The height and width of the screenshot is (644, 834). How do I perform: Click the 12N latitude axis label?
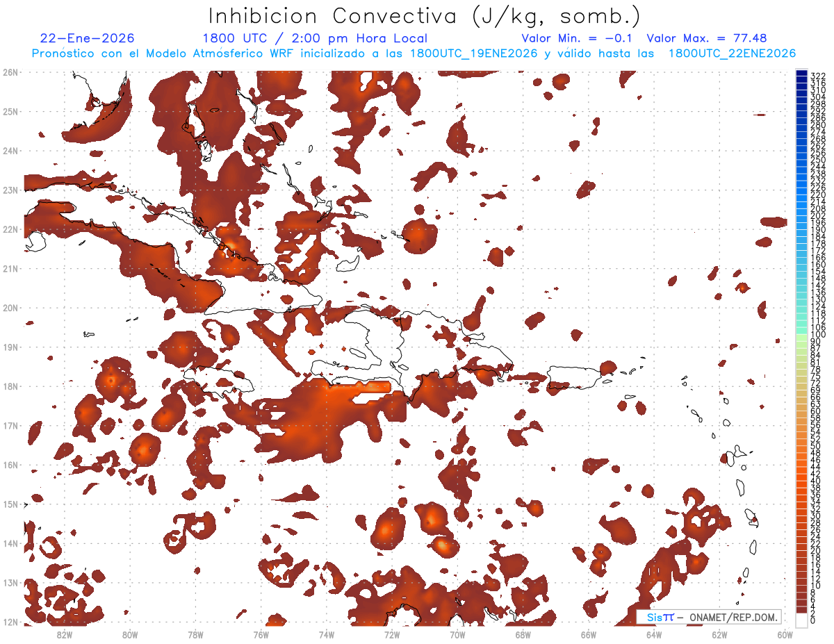[10, 622]
